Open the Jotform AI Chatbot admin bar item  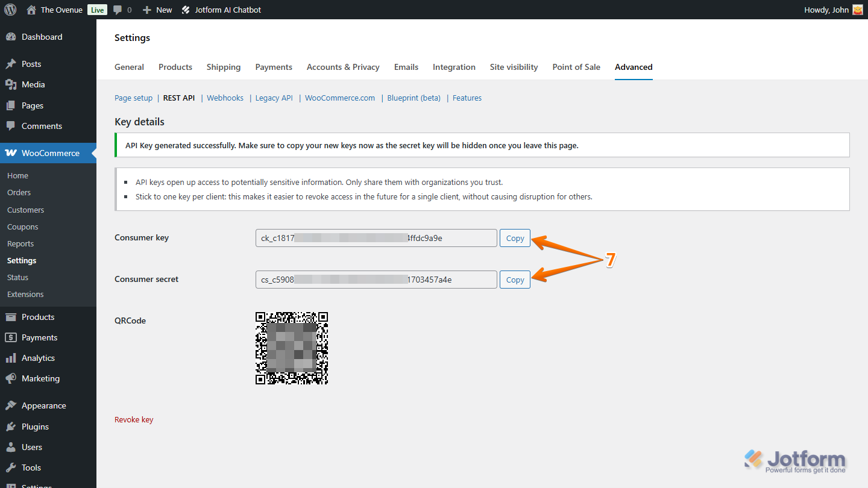pos(221,9)
